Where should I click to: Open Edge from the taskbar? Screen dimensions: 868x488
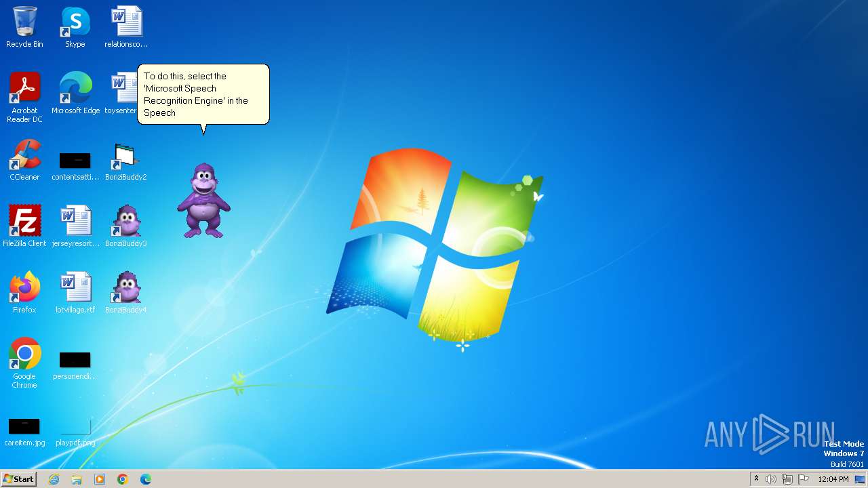click(146, 479)
